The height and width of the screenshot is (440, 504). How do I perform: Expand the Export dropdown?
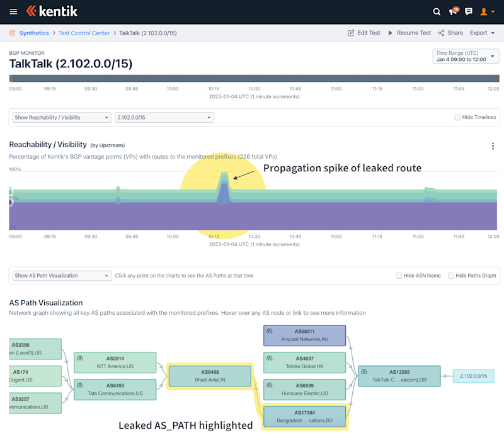tap(482, 33)
